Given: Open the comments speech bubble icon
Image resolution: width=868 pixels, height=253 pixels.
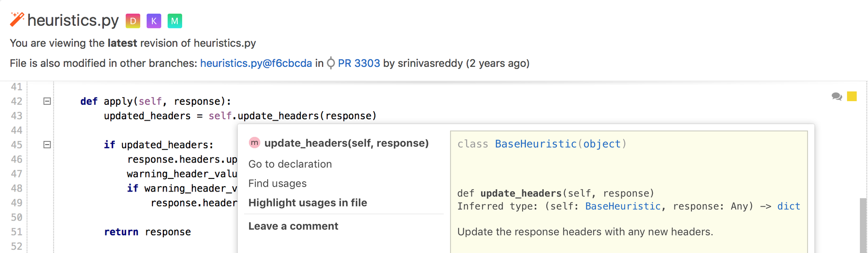Looking at the screenshot, I should (836, 96).
